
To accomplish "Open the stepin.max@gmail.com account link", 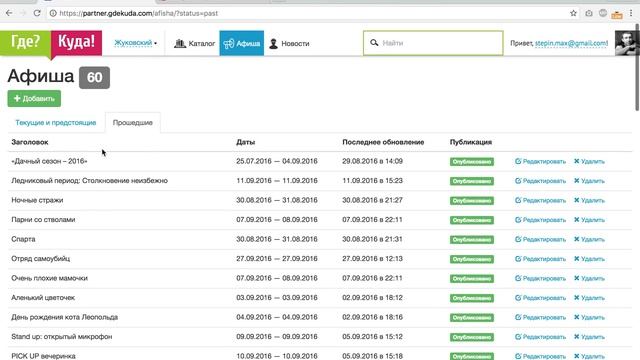I will (x=571, y=43).
